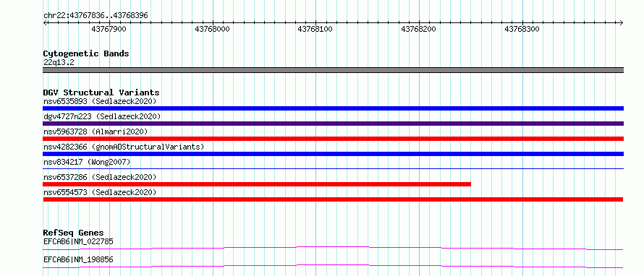This screenshot has height=276, width=644.
Task: Click the nsv6537286 (Sedlazeck2020) label
Action: click(100, 177)
